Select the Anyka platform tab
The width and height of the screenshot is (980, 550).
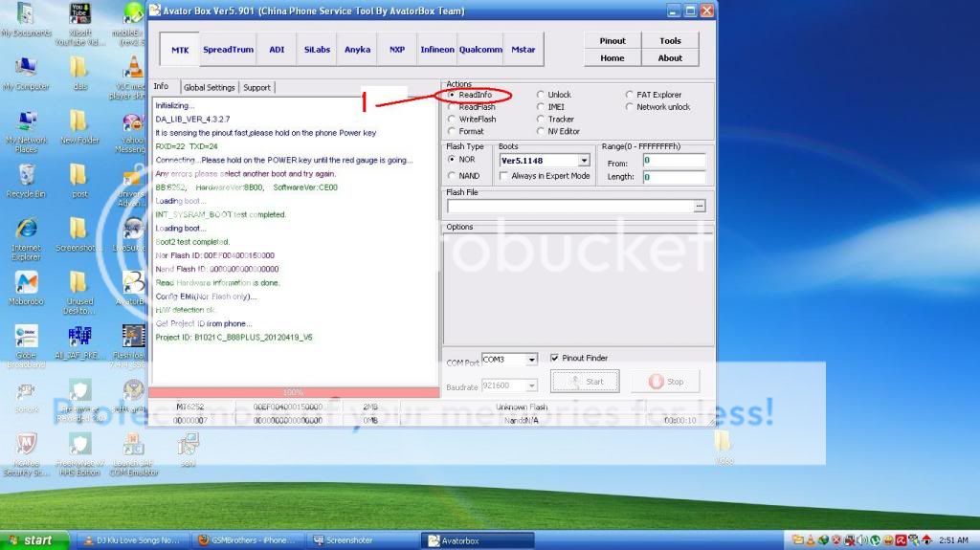(x=357, y=50)
